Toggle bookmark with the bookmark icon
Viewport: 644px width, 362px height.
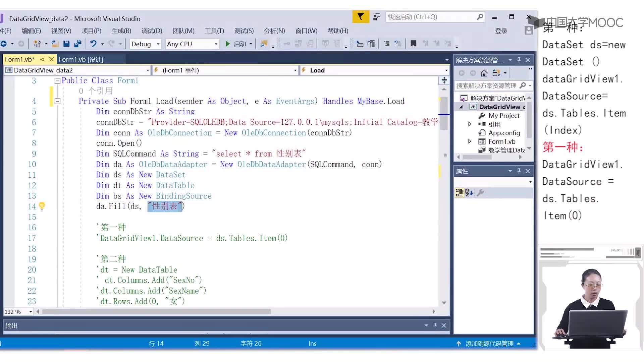tap(413, 44)
